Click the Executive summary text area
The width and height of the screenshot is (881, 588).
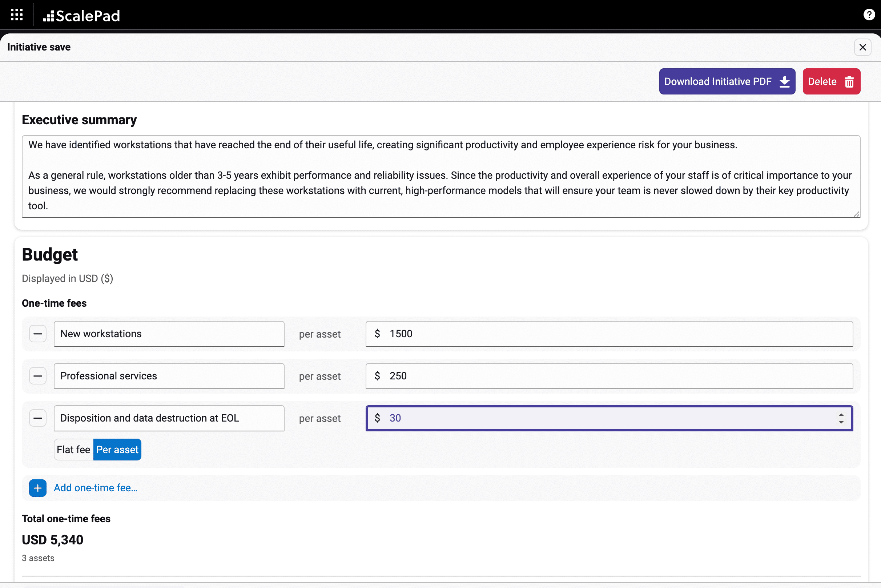441,176
